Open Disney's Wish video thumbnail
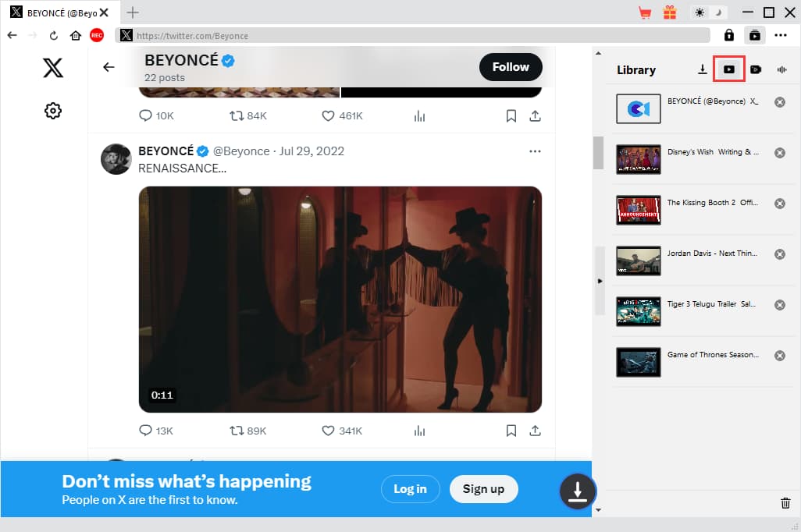The height and width of the screenshot is (532, 801). pos(638,159)
